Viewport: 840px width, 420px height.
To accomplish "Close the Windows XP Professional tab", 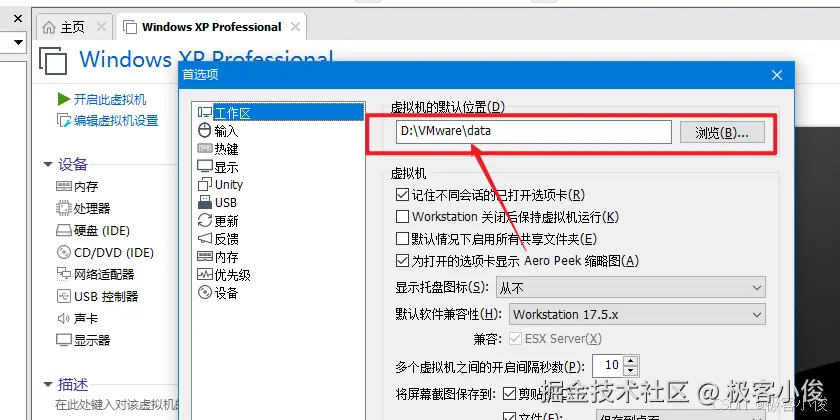I will [x=295, y=27].
